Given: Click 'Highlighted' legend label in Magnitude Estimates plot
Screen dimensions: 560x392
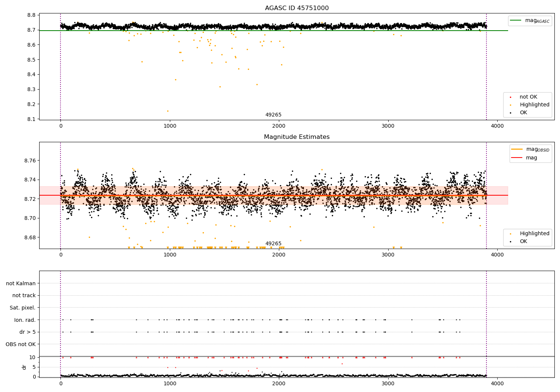Looking at the screenshot, I should click(535, 234).
